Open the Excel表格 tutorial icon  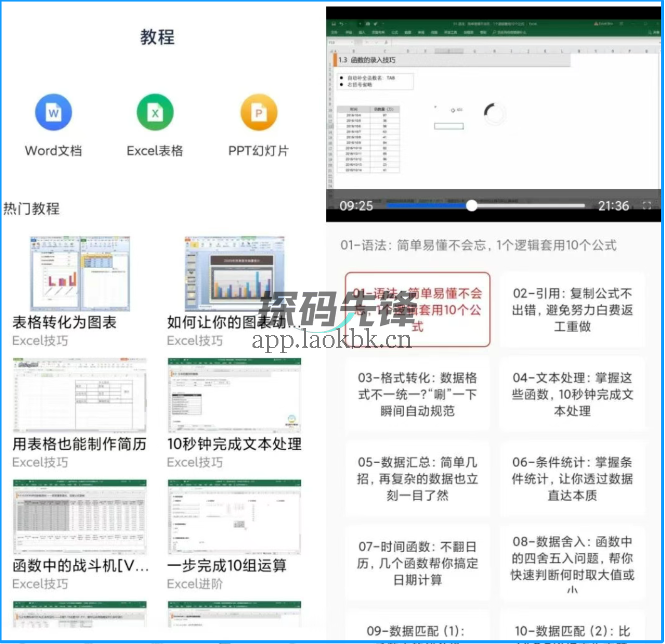pos(155,112)
